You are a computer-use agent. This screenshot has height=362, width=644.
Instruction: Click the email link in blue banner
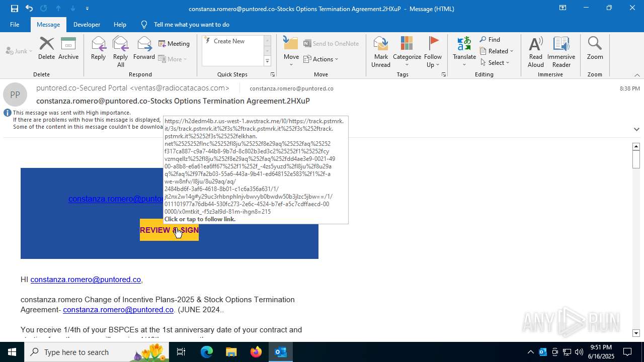click(116, 199)
